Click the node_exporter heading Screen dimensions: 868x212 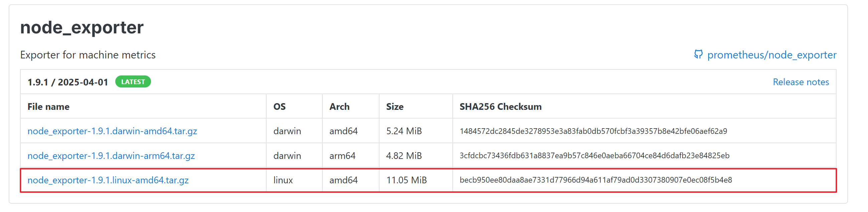click(x=82, y=27)
